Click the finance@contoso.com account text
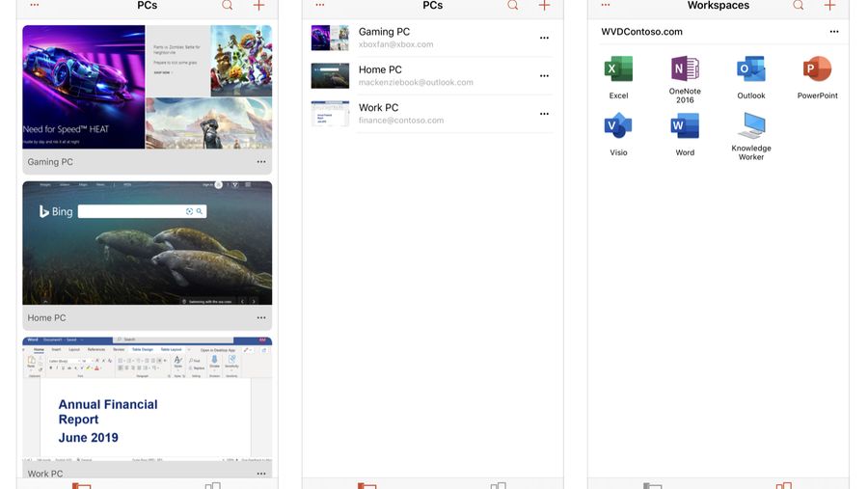Viewport: 868px width, 489px height. pos(401,121)
